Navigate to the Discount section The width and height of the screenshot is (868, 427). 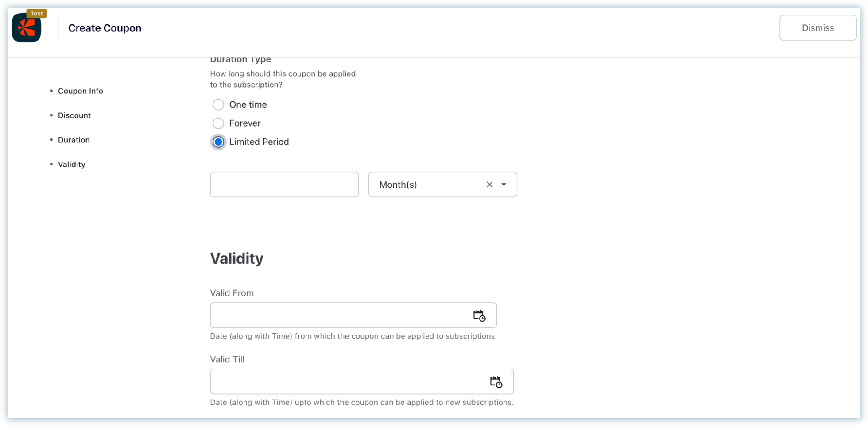click(74, 115)
